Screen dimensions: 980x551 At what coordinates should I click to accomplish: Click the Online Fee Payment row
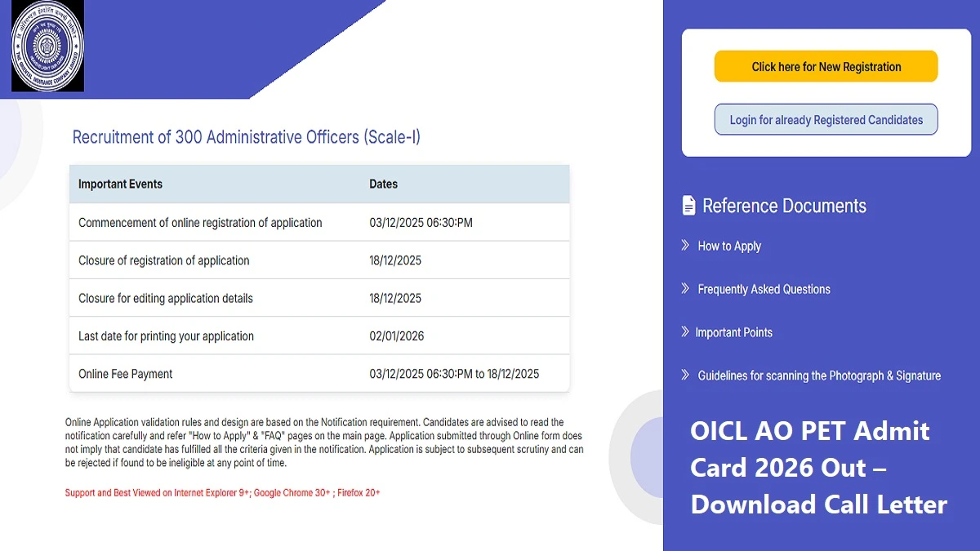pyautogui.click(x=124, y=373)
